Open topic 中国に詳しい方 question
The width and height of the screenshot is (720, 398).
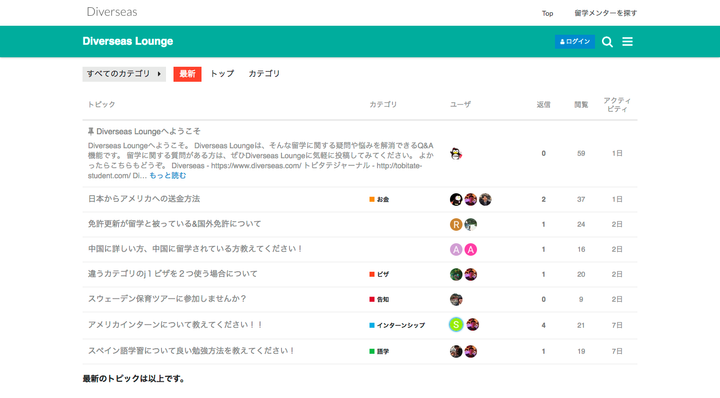point(196,249)
